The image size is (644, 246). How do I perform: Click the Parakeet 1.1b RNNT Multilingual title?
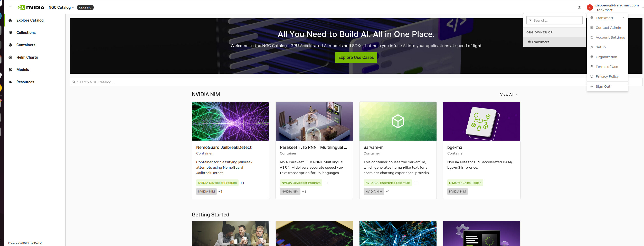point(313,147)
